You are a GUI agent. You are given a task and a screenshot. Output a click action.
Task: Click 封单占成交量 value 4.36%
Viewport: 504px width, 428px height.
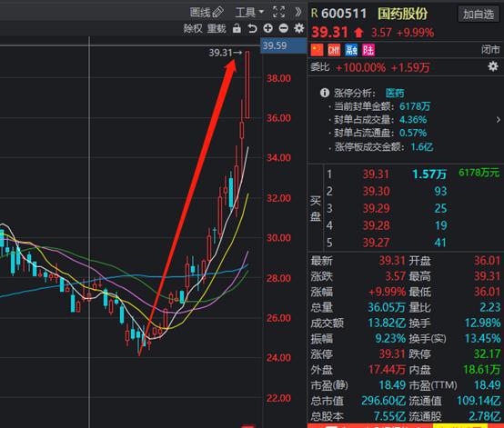point(413,120)
